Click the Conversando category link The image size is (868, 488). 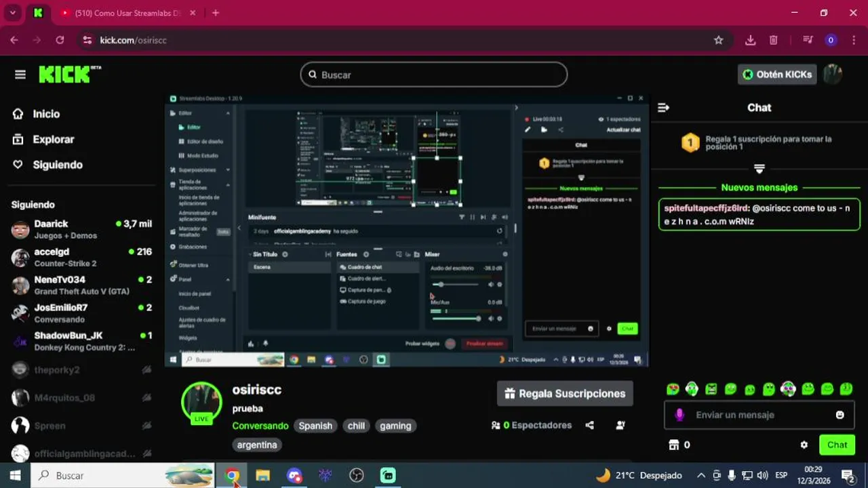[260, 426]
